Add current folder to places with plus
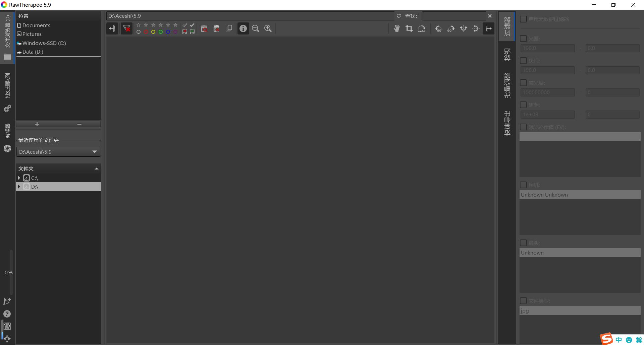The image size is (644, 345). (37, 124)
